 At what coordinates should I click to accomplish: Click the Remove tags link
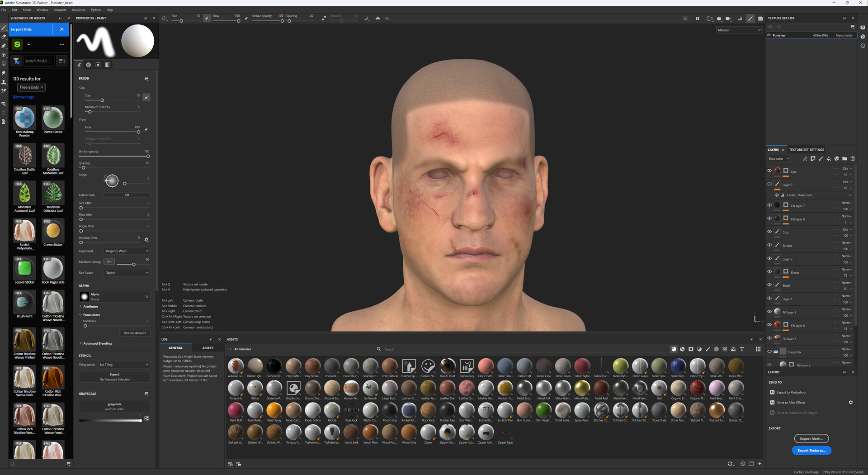tap(24, 97)
